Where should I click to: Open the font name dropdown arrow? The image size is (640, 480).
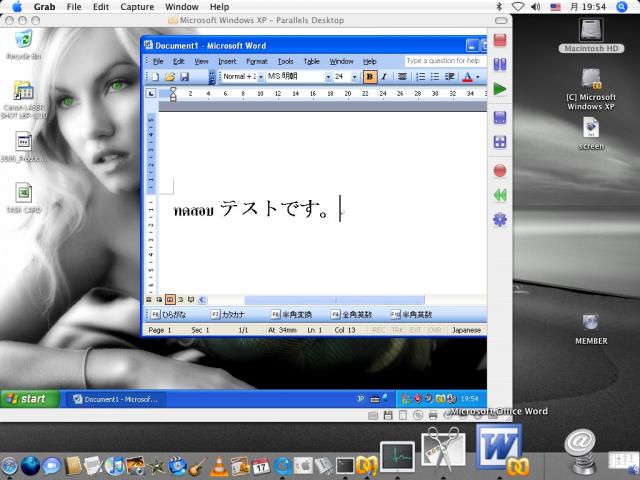pyautogui.click(x=328, y=77)
